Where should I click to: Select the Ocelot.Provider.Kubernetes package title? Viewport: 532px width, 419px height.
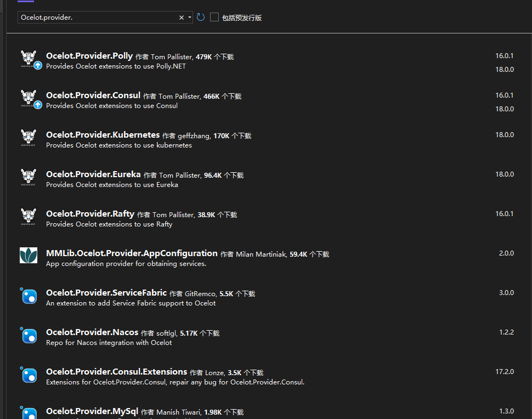tap(103, 135)
